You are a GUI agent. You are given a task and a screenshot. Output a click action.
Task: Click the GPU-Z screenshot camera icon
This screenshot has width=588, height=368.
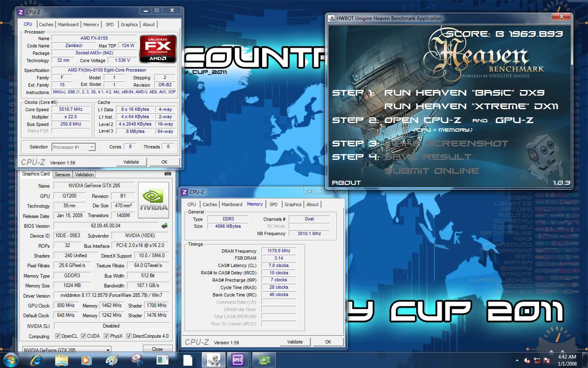click(x=167, y=174)
